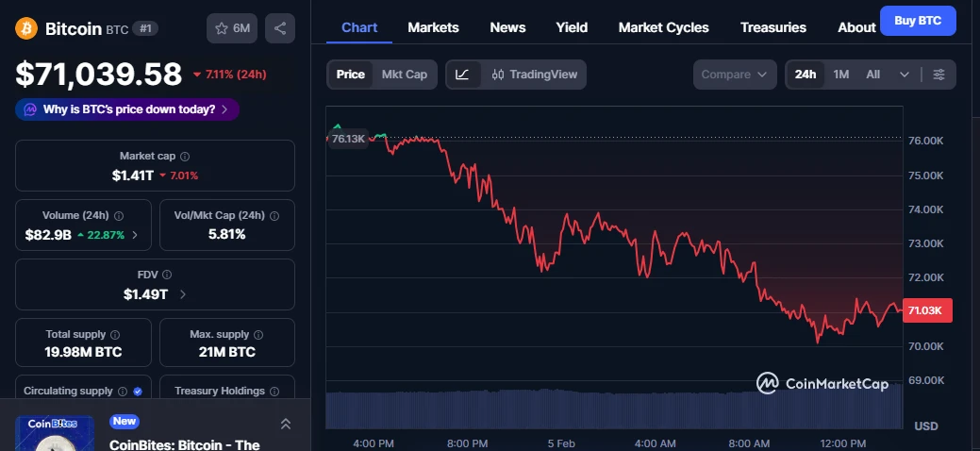The height and width of the screenshot is (451, 980).
Task: Click the Bitcoin logo icon
Action: (x=26, y=28)
